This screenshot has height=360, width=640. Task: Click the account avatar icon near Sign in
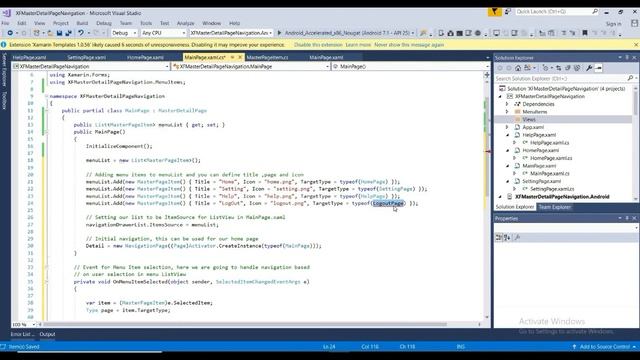(634, 24)
